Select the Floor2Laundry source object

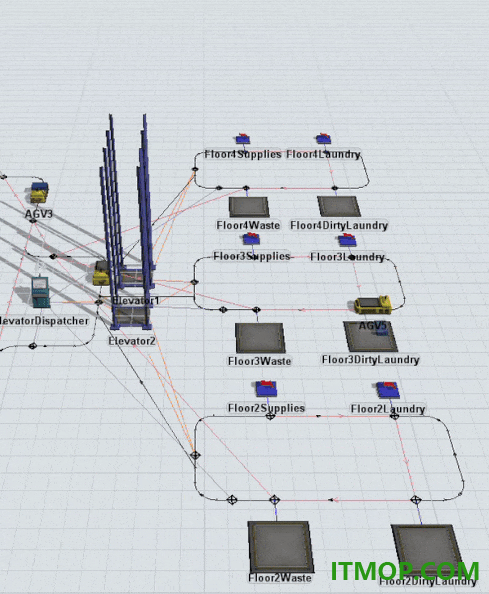[388, 390]
